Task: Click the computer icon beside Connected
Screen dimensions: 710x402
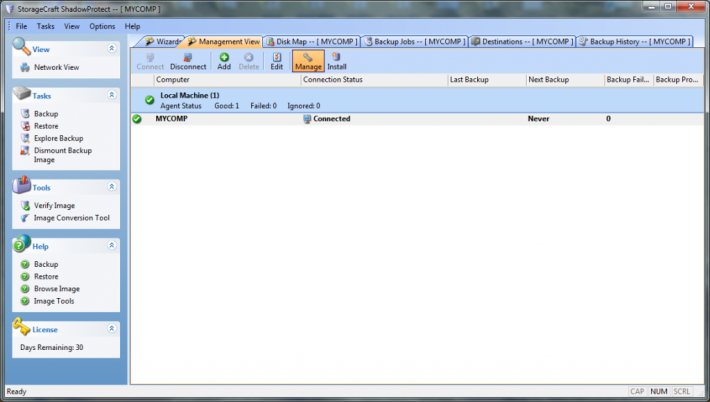Action: (x=307, y=119)
